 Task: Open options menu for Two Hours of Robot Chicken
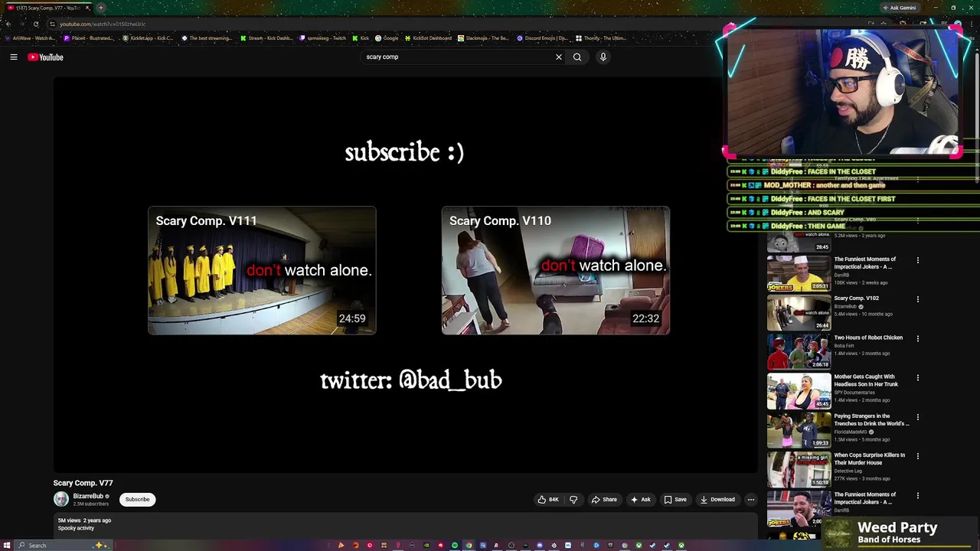point(918,338)
